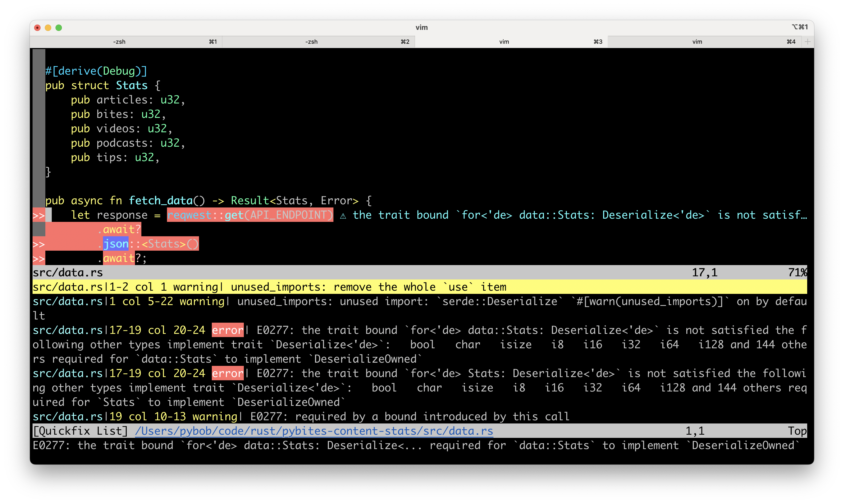Add a new terminal tab with plus button
Image resolution: width=844 pixels, height=504 pixels.
click(x=807, y=41)
